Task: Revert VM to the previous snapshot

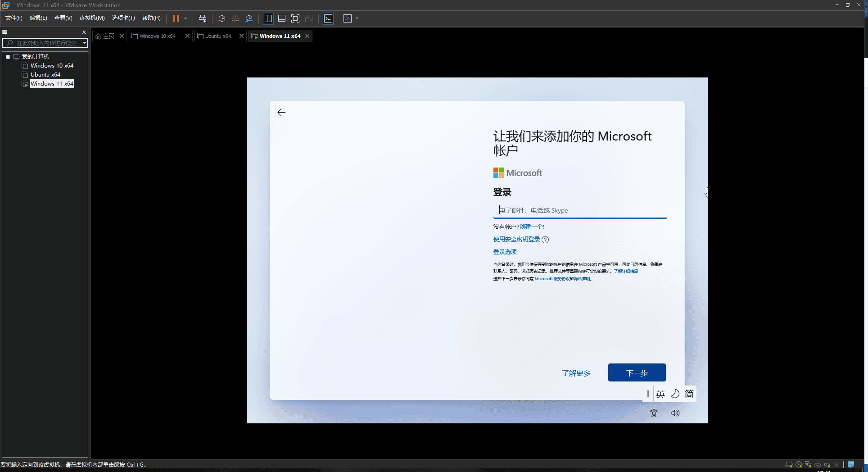Action: pyautogui.click(x=235, y=18)
